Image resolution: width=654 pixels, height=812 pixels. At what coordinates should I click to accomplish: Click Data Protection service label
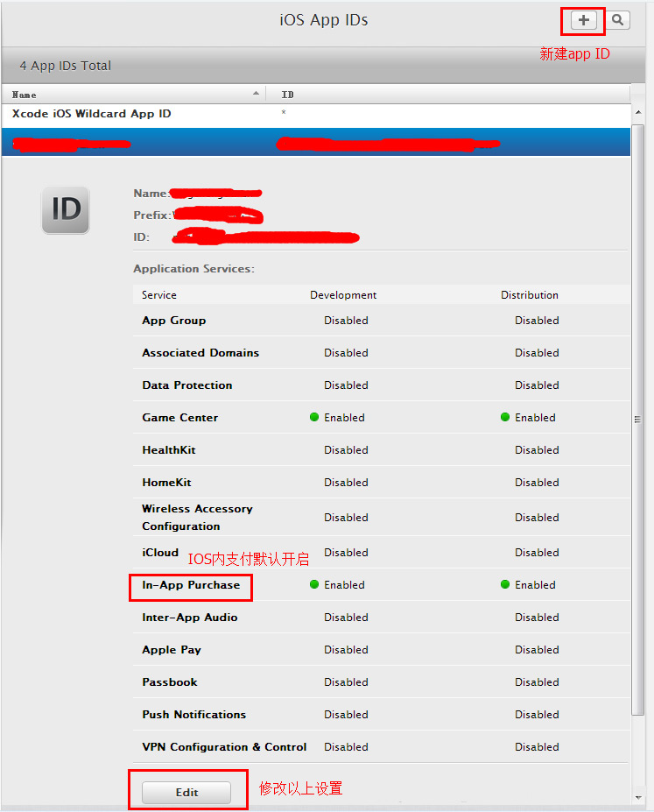click(x=186, y=385)
